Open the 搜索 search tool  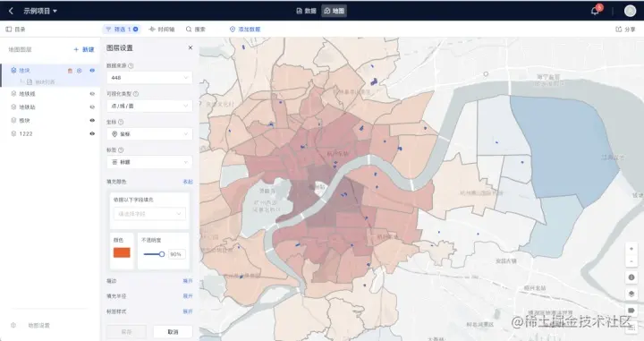196,30
